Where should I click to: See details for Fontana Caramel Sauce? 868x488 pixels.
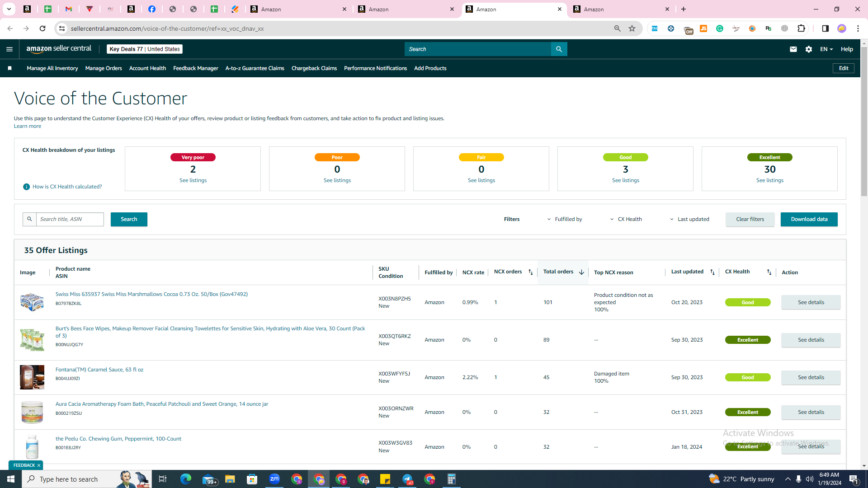pyautogui.click(x=811, y=377)
